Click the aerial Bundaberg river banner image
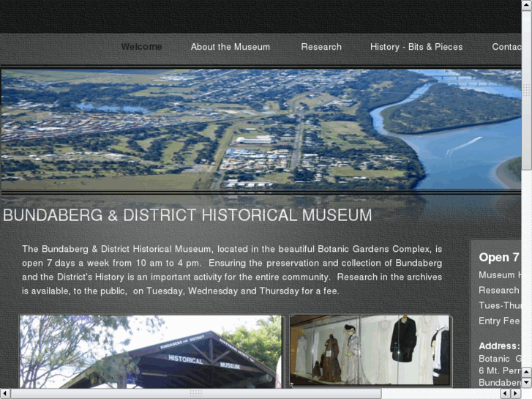The width and height of the screenshot is (532, 399). click(x=261, y=129)
